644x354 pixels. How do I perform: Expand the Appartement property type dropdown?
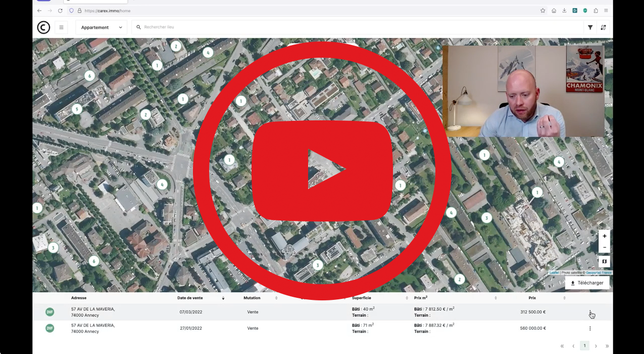102,27
